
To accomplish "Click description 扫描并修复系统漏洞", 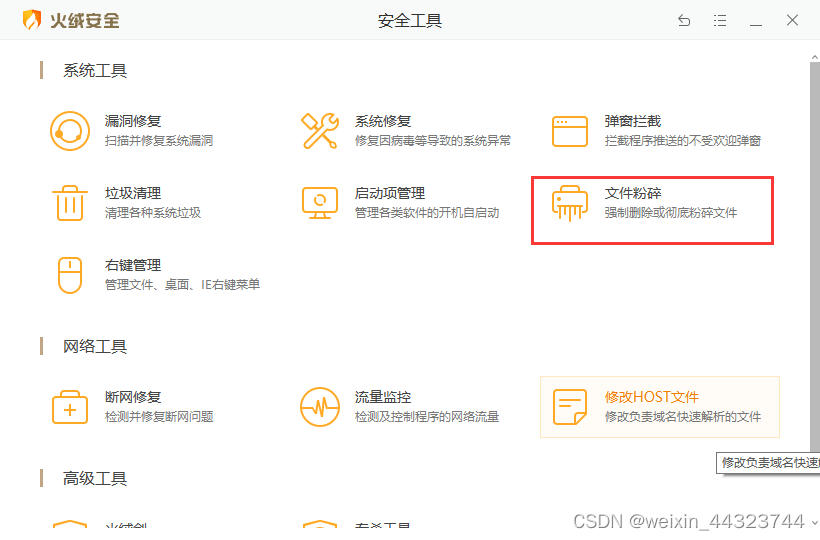I will coord(159,141).
